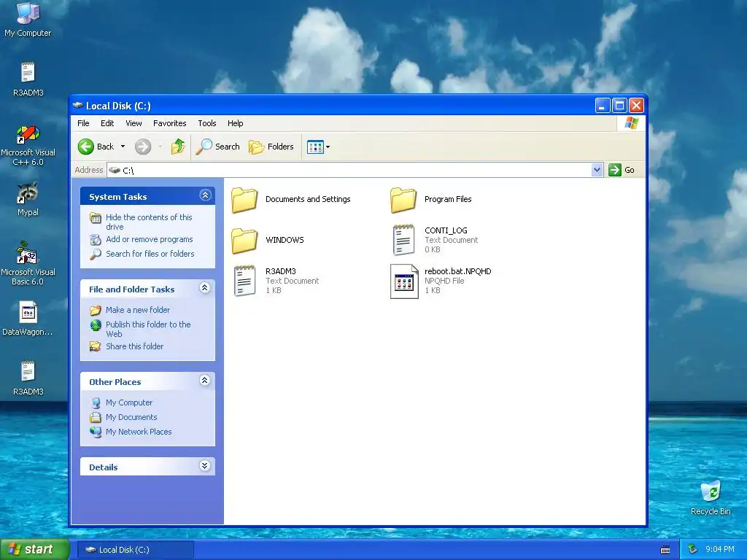This screenshot has width=747, height=560.
Task: Click the Start button
Action: pos(34,550)
